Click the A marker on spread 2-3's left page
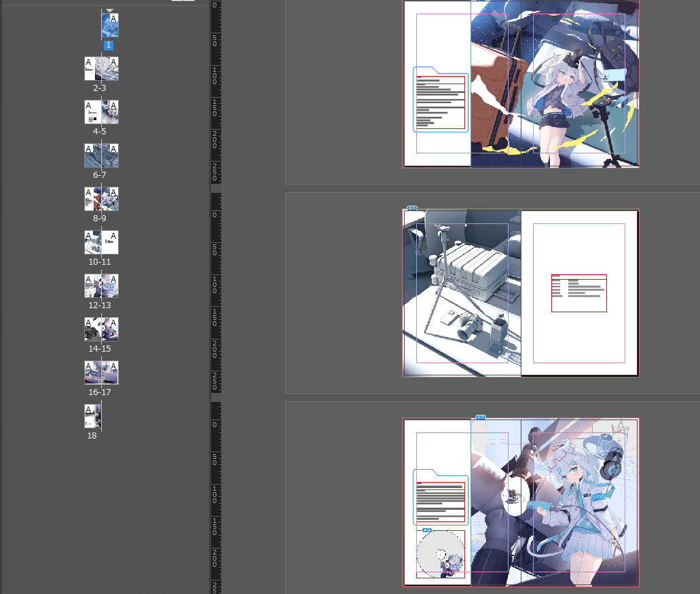The height and width of the screenshot is (594, 700). 87,61
